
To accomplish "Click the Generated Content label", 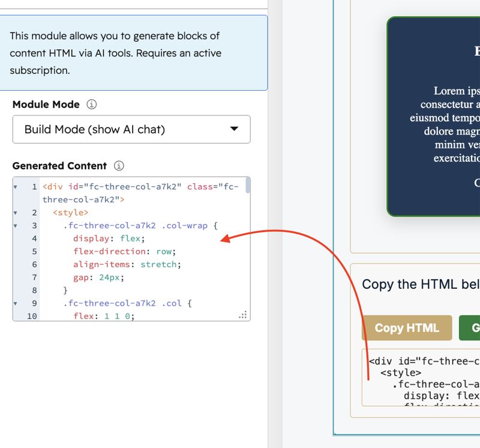I will coord(59,166).
